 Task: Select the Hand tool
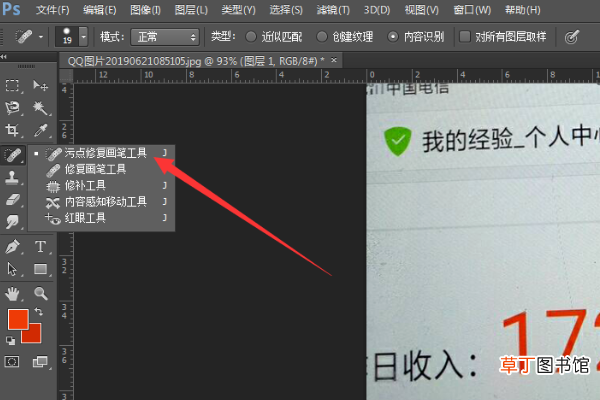pyautogui.click(x=12, y=294)
